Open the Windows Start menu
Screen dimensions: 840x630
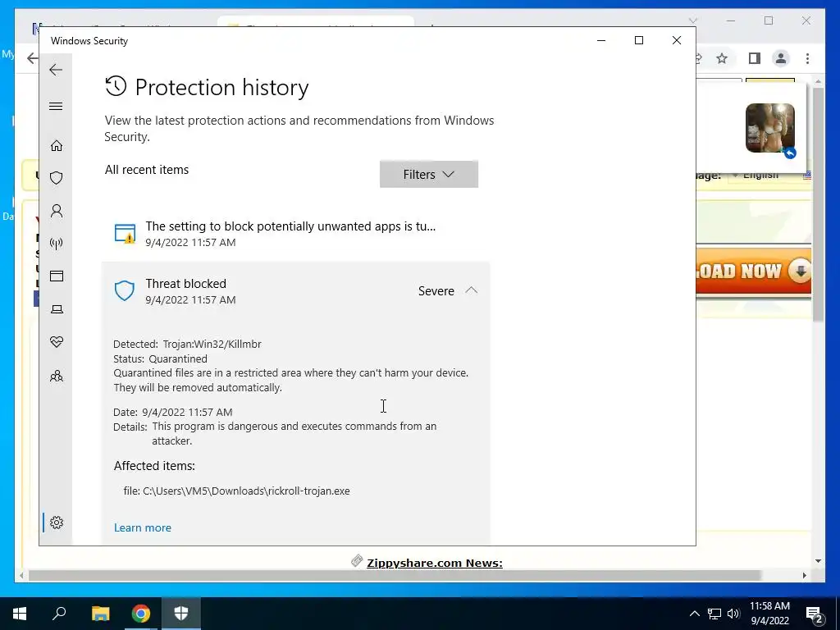coord(20,614)
